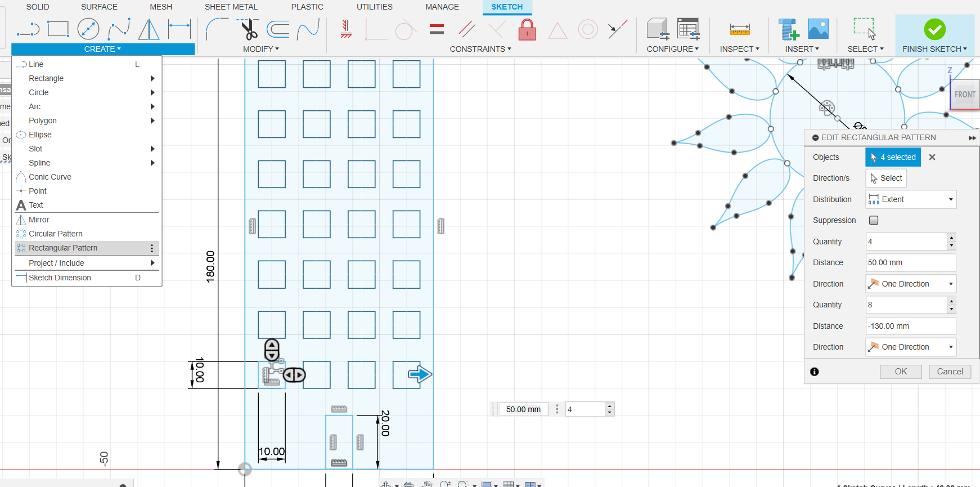Click the Insert Fastener icon

click(788, 29)
